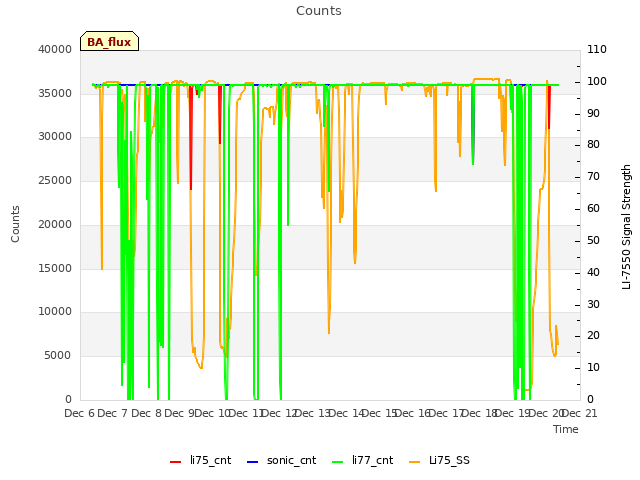Toggle the sonic_cnt legend entry
Screen dimensions: 640x480
[282, 460]
